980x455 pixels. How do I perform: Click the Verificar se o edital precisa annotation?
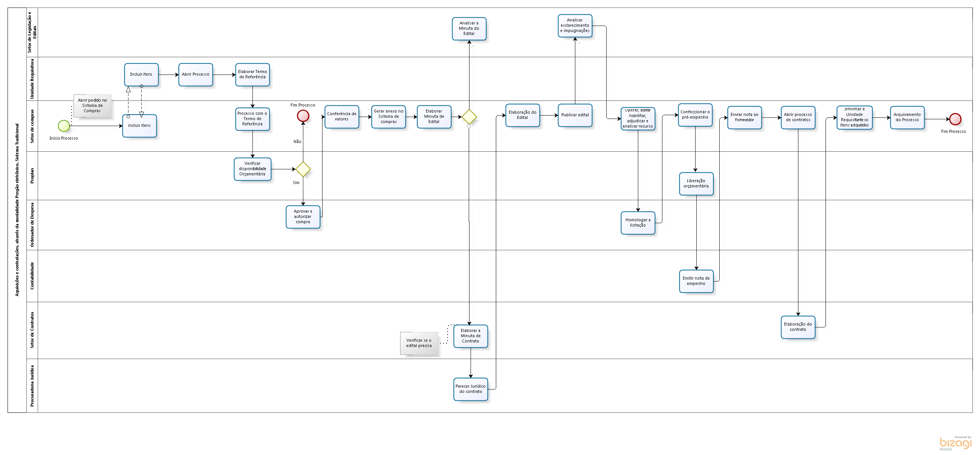[419, 343]
